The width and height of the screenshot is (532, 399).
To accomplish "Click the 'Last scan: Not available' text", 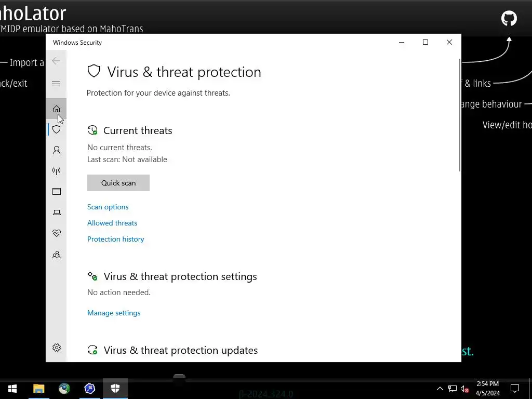I will (127, 159).
